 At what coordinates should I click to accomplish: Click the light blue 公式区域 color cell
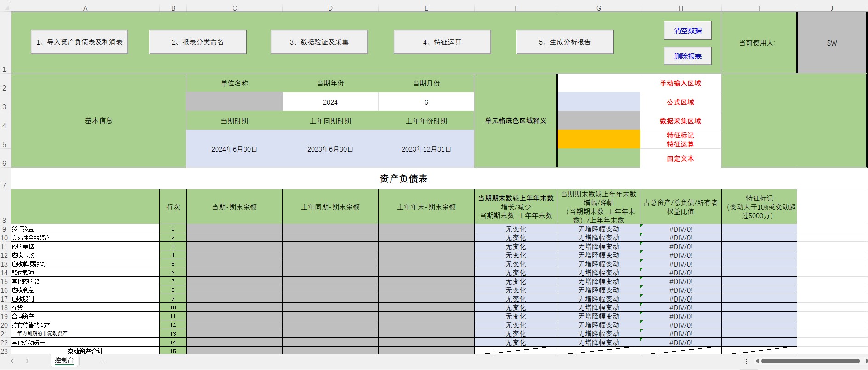click(599, 102)
